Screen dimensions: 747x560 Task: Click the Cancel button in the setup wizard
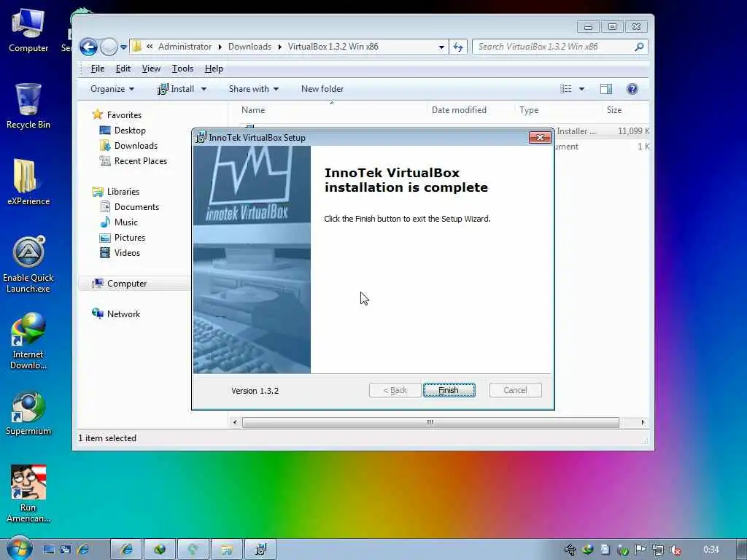[515, 390]
